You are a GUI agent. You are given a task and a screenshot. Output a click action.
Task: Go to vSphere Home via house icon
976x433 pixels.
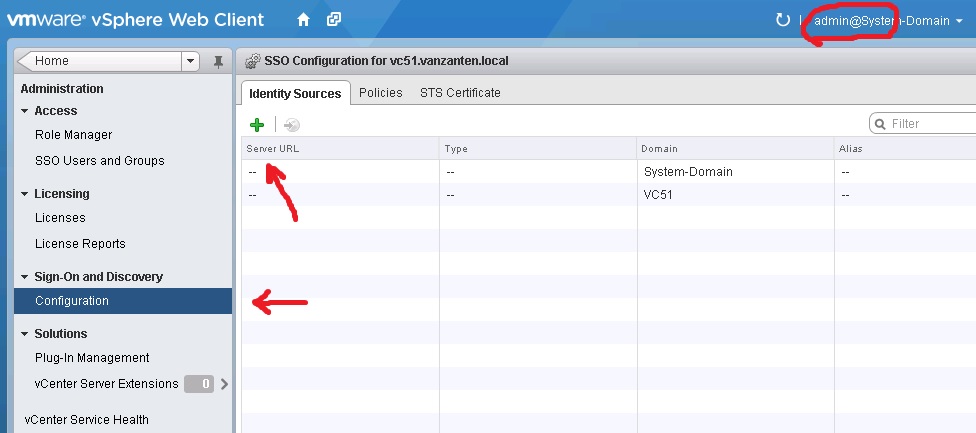click(x=303, y=20)
